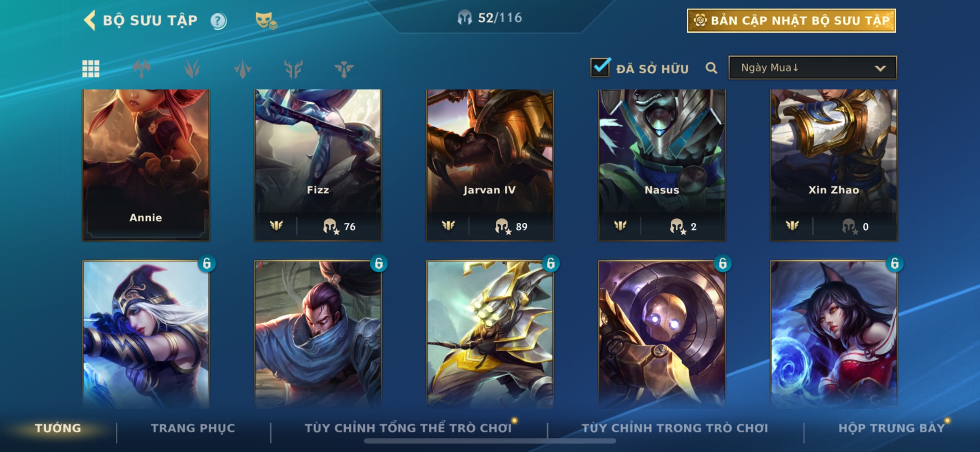
Task: Click the horizontal scroll bar under the tabs
Action: point(490,441)
